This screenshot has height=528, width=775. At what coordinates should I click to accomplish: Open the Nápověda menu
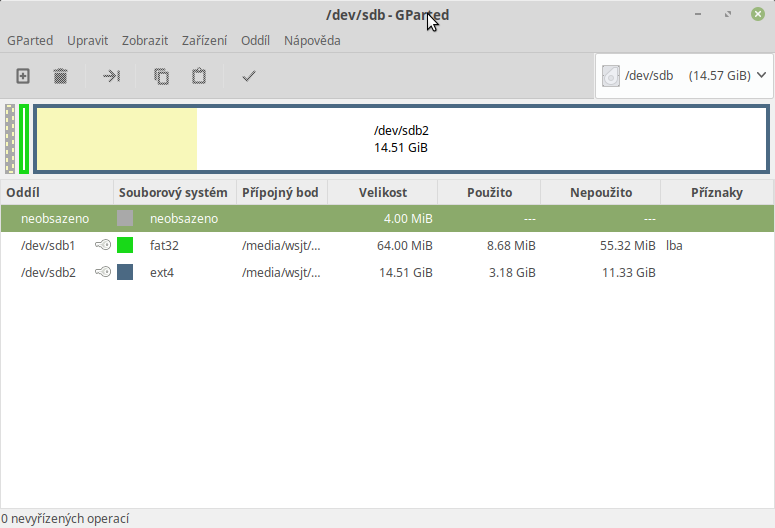pyautogui.click(x=312, y=41)
